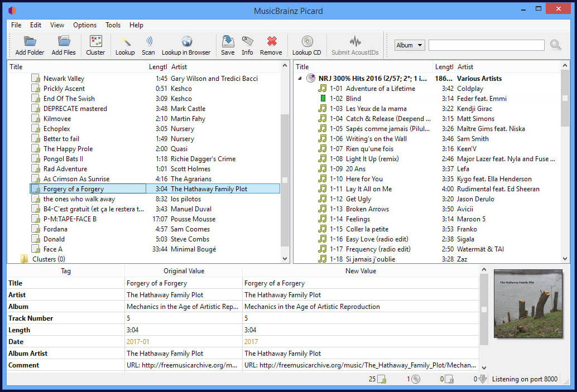Screen dimensions: 577x392
Task: Open the Tools menu
Action: (x=113, y=25)
